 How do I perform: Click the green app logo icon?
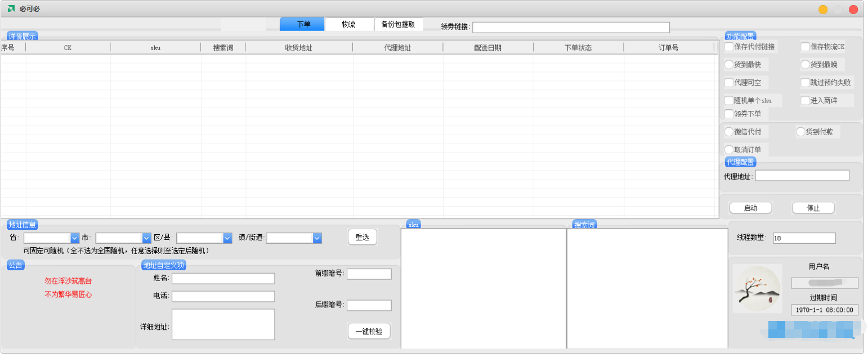point(11,9)
